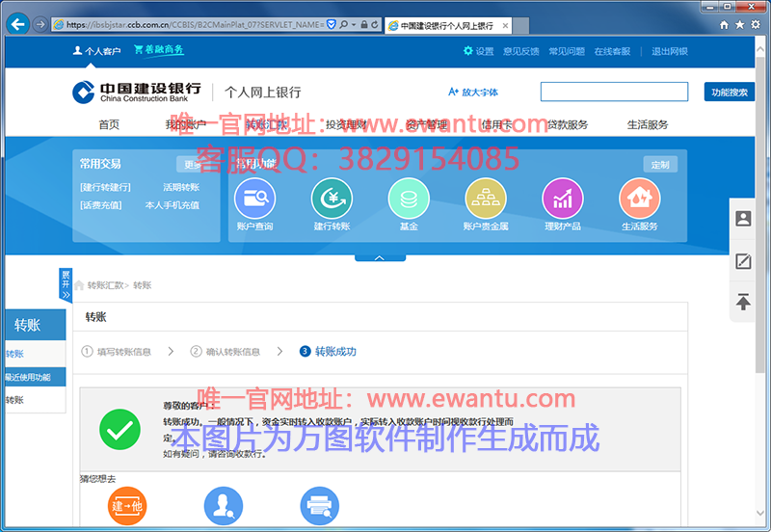
Task: Open the edit note icon in right sidebar
Action: point(743,260)
